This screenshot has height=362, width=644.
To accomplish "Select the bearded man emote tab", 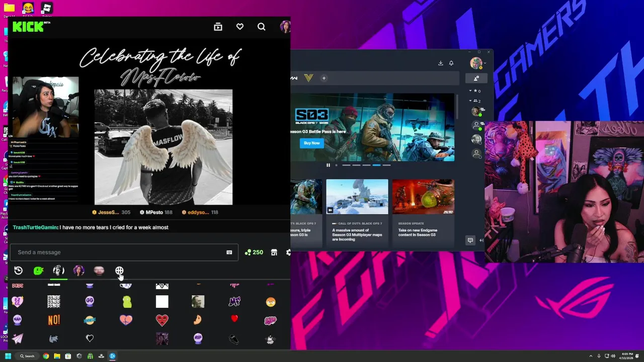I will [x=99, y=270].
